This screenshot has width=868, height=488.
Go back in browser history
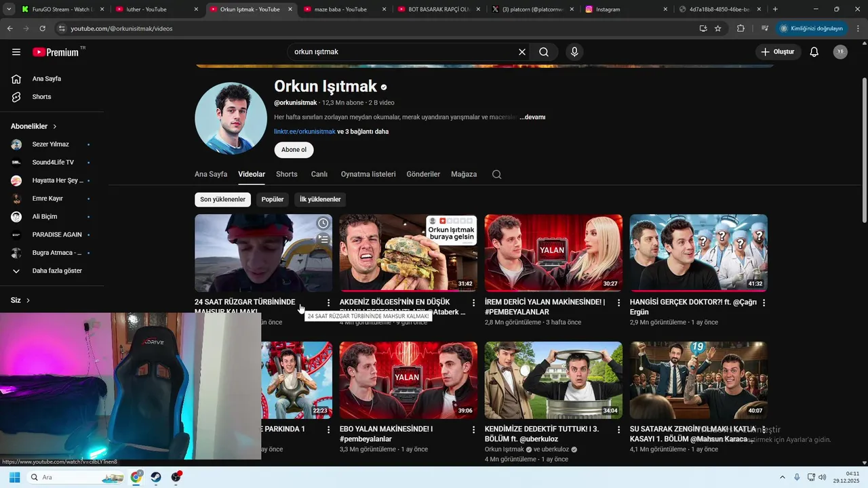9,28
